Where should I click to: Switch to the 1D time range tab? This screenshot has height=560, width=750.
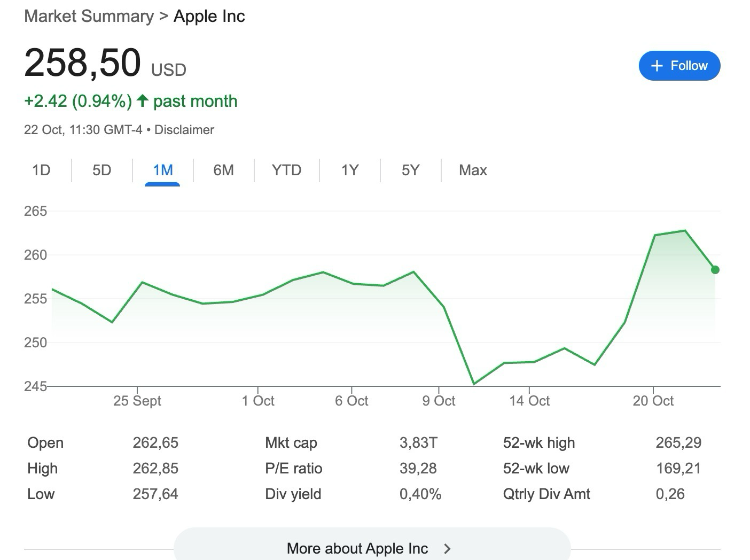click(41, 170)
